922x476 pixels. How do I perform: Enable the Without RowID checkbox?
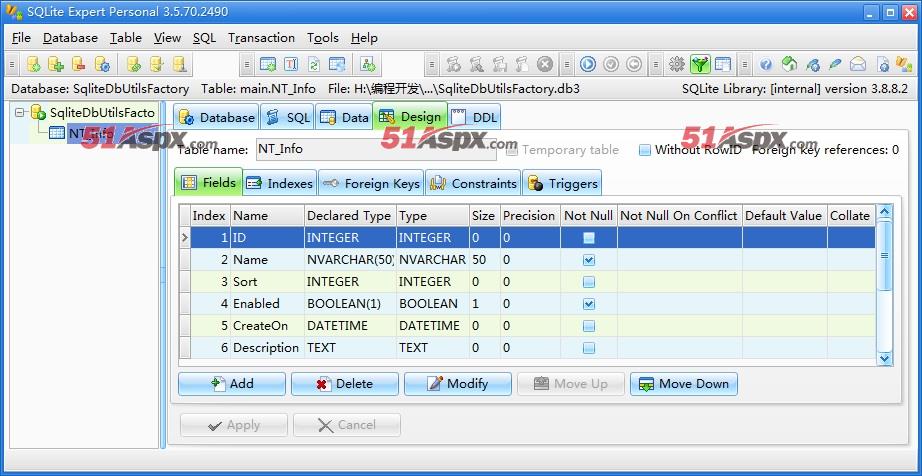click(x=645, y=150)
